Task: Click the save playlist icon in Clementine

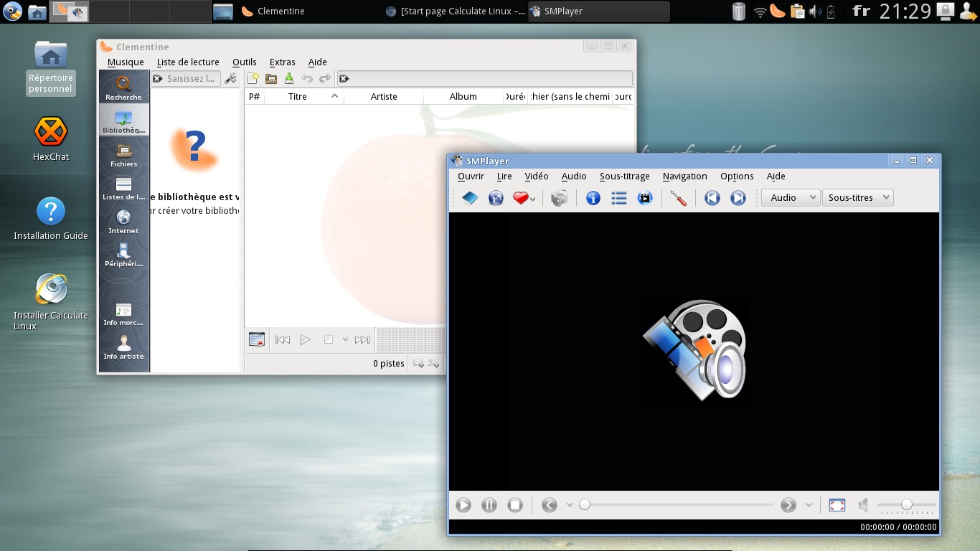Action: tap(289, 79)
